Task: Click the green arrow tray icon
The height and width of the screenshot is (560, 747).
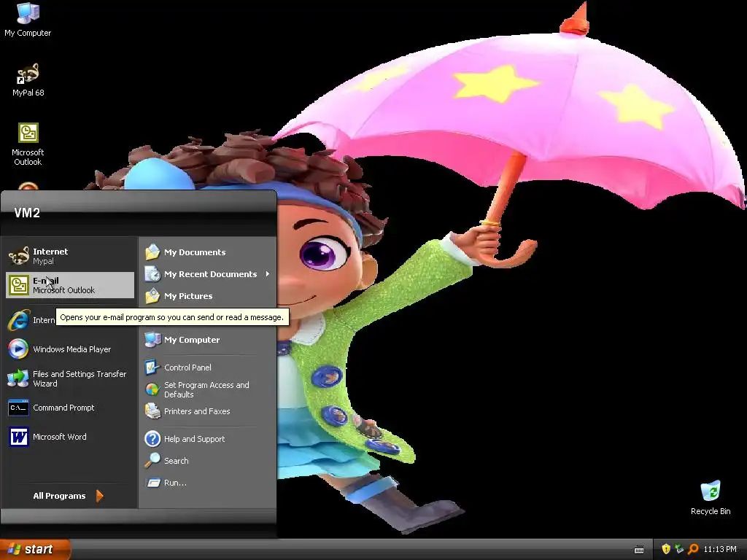Action: pos(679,549)
